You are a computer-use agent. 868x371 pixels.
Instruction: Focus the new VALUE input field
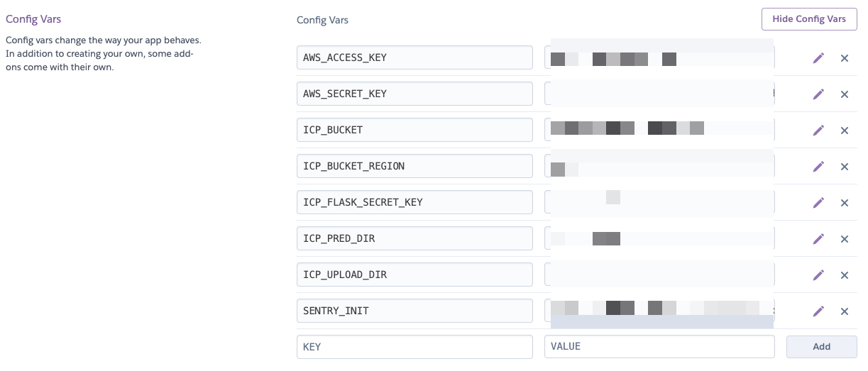coord(659,347)
